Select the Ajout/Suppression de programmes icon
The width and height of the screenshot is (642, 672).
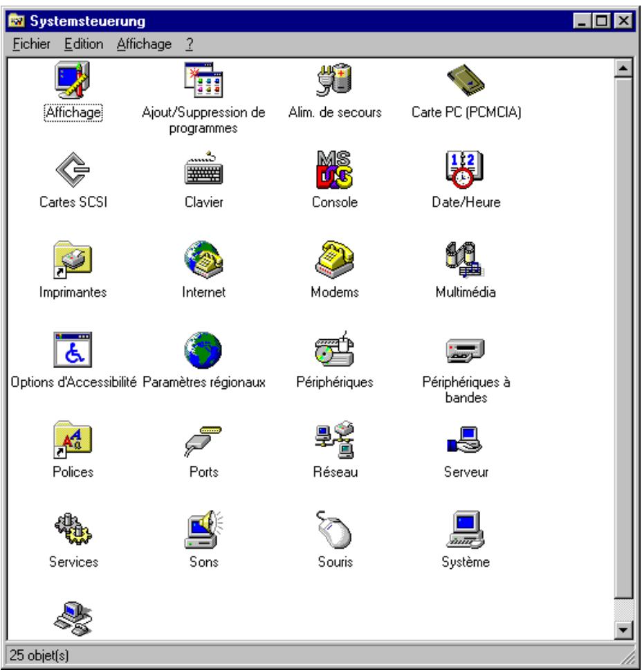pos(203,80)
